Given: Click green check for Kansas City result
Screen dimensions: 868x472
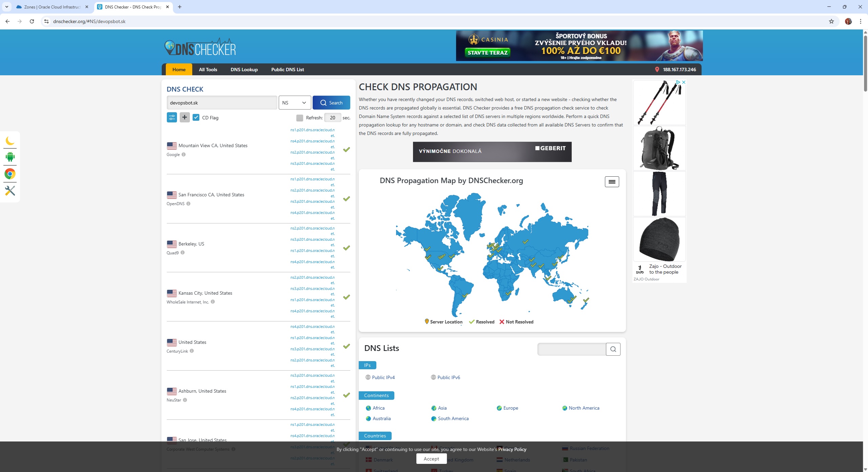Looking at the screenshot, I should point(346,297).
